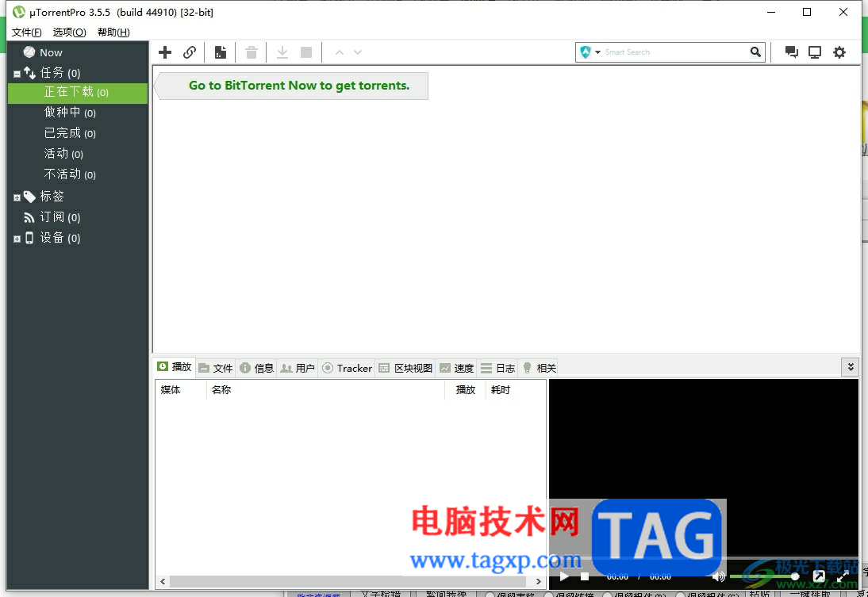Click Add Torrent from URL link icon
Screen dimensions: 868x597
click(x=190, y=52)
